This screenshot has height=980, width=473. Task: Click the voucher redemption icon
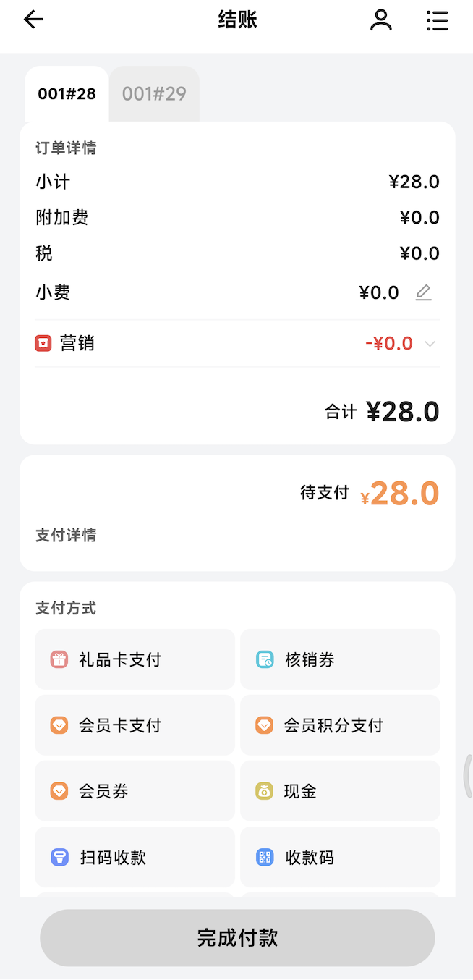(x=265, y=659)
